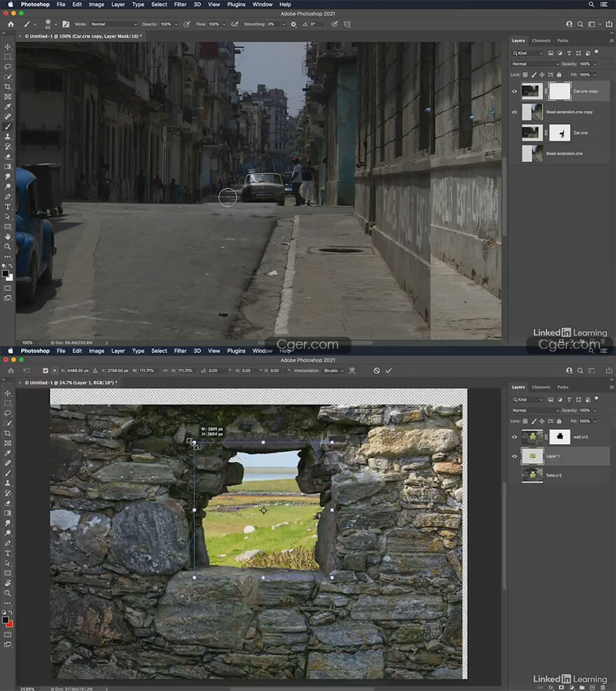Select the field.cr2 layer name
The width and height of the screenshot is (616, 691).
[x=554, y=475]
